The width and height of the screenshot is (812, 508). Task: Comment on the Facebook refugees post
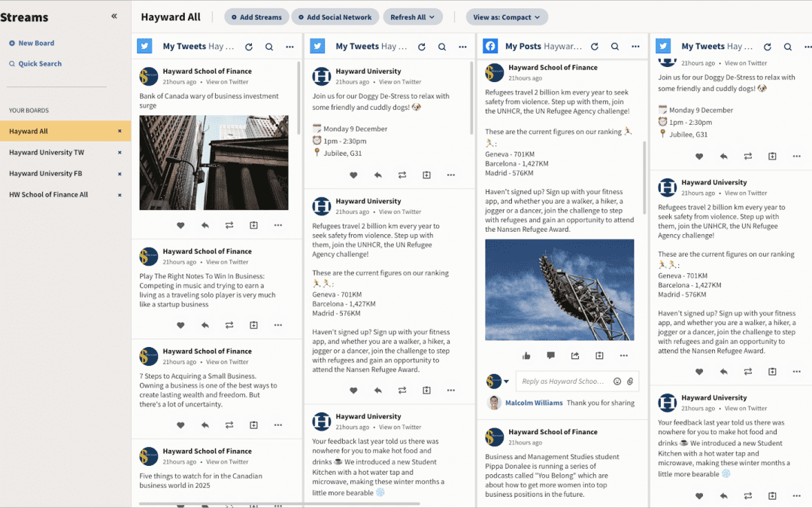tap(551, 355)
